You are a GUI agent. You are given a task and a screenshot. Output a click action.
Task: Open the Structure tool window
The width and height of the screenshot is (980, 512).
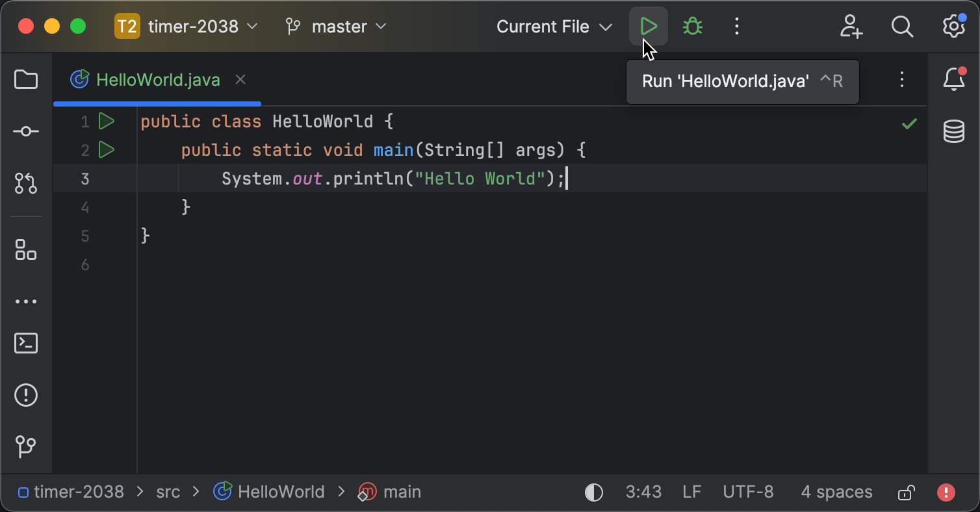coord(25,251)
